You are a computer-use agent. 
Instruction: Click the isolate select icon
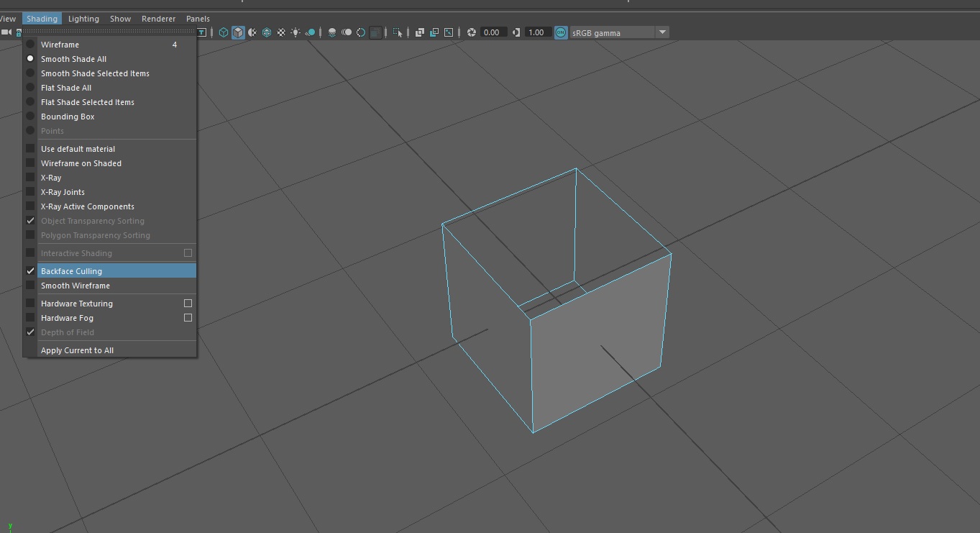tap(398, 32)
